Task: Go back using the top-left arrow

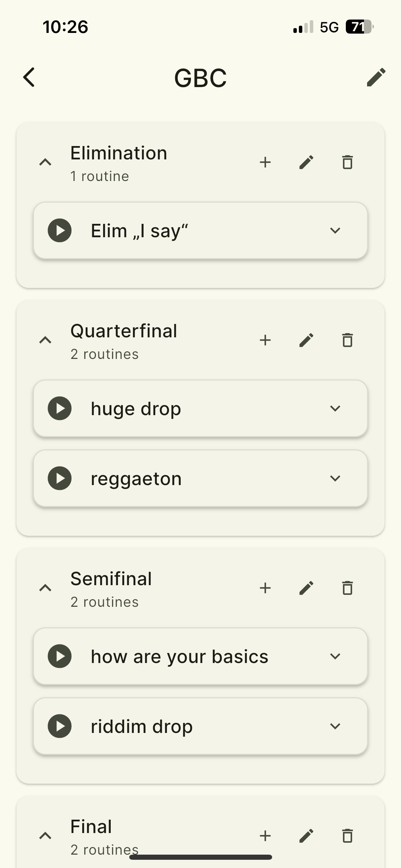Action: coord(29,77)
